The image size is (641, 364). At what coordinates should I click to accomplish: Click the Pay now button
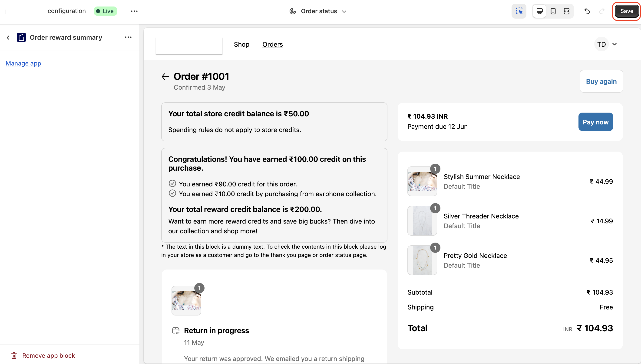point(595,122)
